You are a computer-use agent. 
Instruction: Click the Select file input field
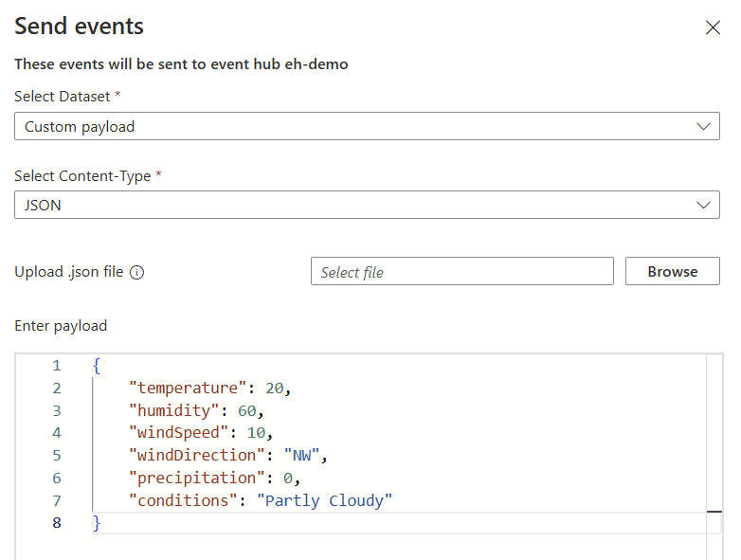pyautogui.click(x=462, y=271)
